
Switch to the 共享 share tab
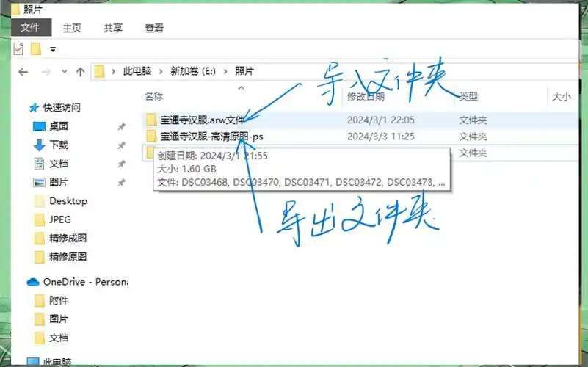(x=113, y=28)
